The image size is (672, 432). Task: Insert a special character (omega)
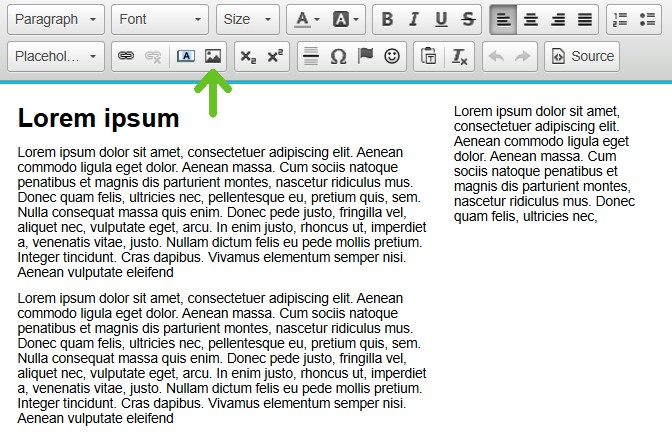pos(338,56)
